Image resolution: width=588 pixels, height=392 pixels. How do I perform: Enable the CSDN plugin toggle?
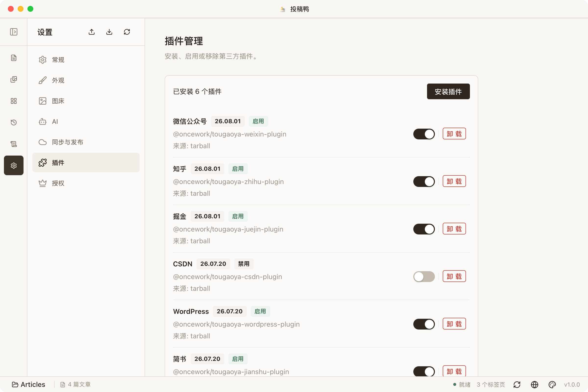(424, 277)
